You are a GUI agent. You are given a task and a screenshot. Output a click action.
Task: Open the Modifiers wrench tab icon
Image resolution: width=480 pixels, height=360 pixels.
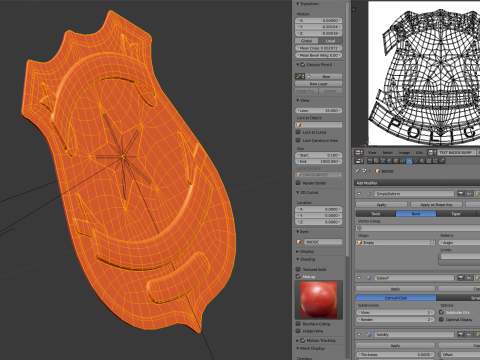tap(409, 161)
